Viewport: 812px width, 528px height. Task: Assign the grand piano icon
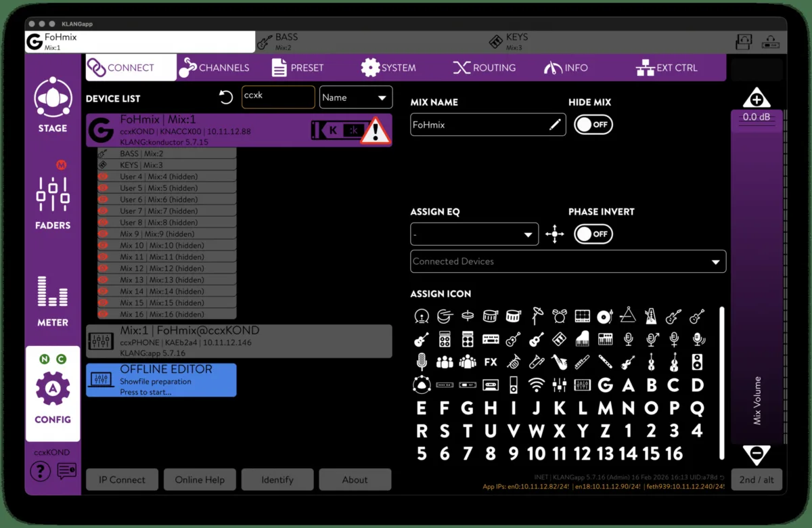(582, 339)
